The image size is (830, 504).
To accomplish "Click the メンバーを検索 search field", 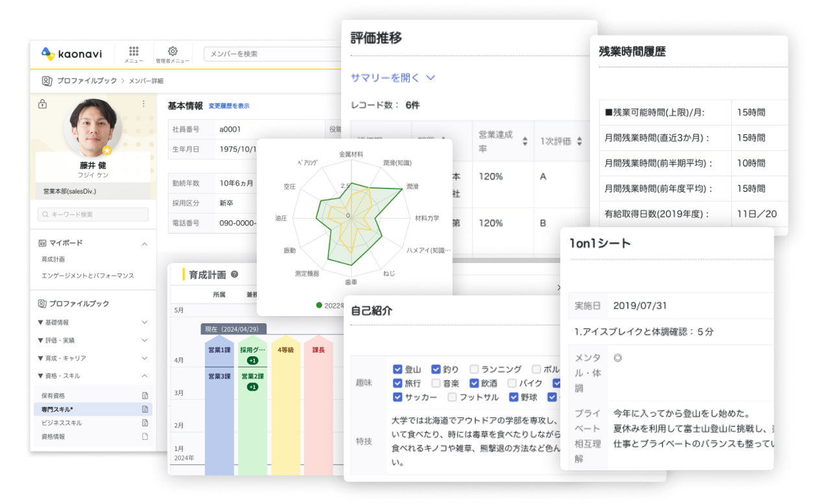I will click(x=272, y=54).
